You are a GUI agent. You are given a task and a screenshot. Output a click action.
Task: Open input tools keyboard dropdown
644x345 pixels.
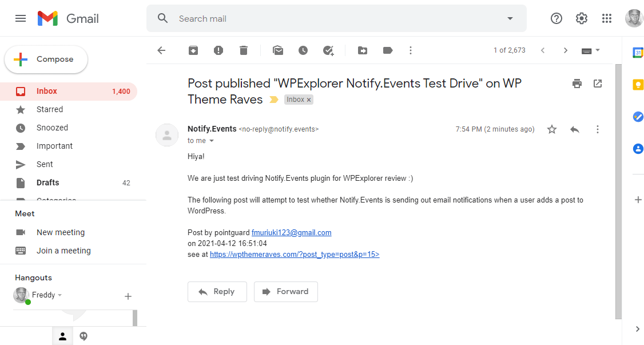click(591, 50)
